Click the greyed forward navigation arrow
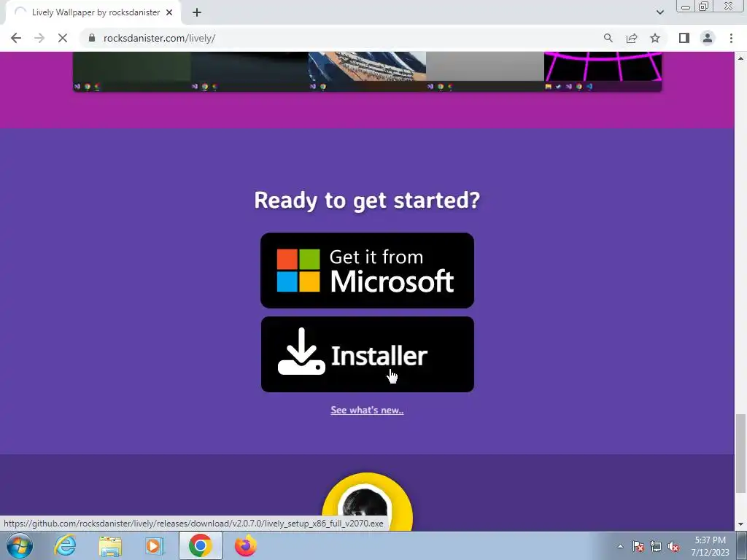The image size is (747, 560). 39,38
